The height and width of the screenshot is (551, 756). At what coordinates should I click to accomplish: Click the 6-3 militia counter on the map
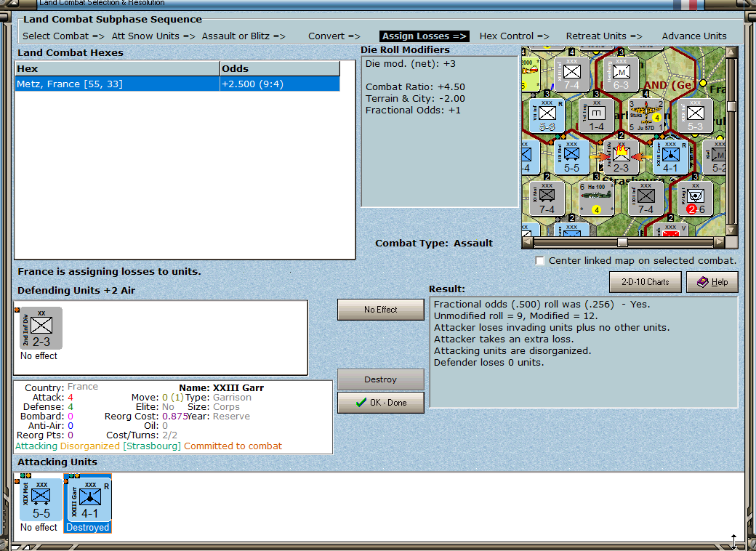tap(621, 74)
